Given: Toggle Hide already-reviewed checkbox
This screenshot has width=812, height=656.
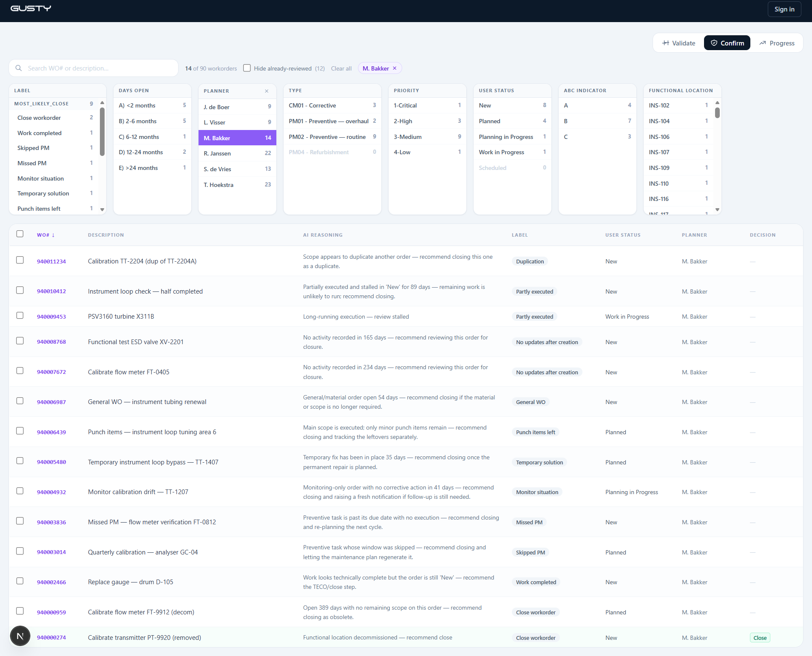Looking at the screenshot, I should [247, 68].
